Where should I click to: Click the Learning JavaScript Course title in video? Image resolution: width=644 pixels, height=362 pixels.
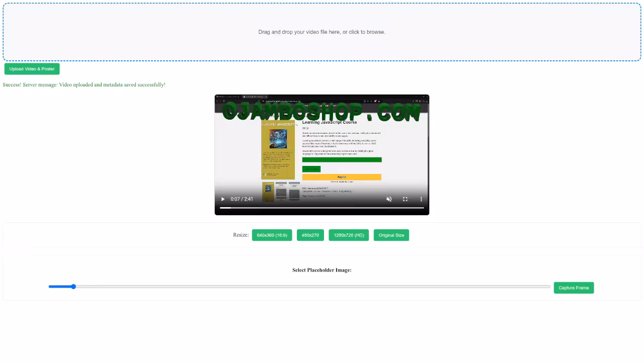click(330, 122)
